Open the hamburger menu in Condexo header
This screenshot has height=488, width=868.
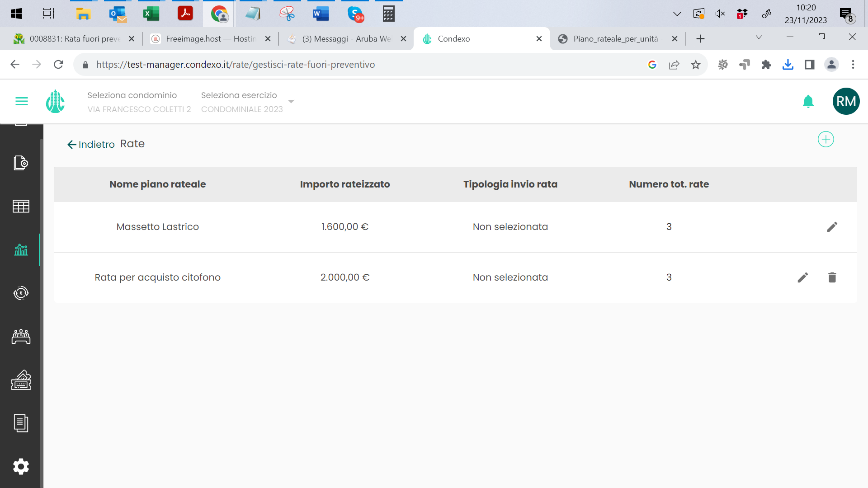click(22, 101)
